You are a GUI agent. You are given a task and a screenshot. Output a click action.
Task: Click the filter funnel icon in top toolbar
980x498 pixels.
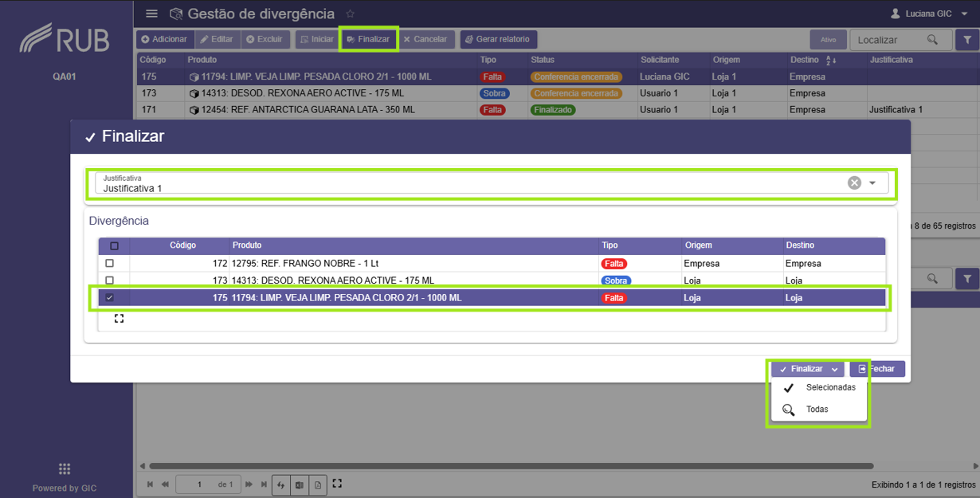967,39
